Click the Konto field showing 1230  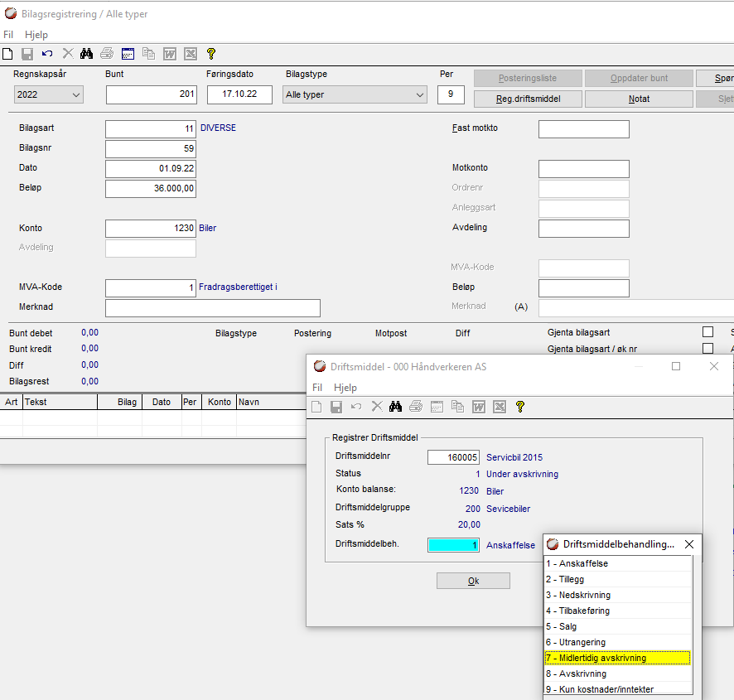click(x=151, y=229)
